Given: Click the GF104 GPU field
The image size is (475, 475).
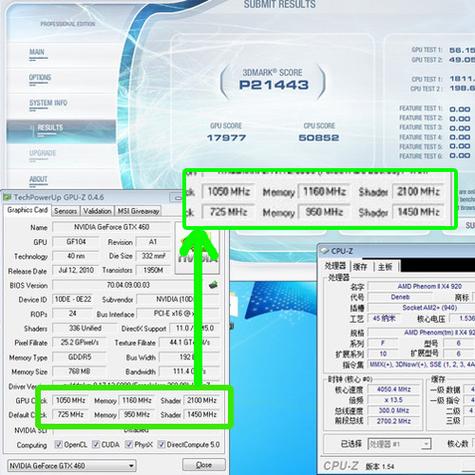Looking at the screenshot, I should tap(76, 242).
